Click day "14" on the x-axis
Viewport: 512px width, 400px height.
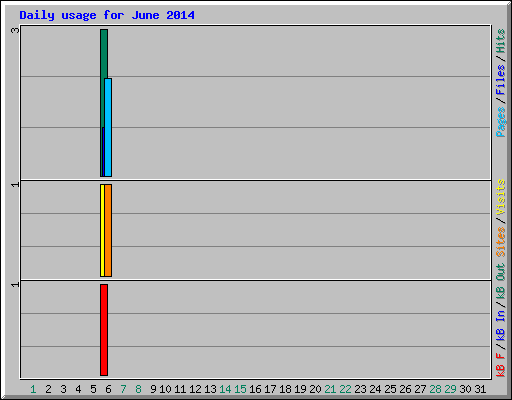[225, 389]
